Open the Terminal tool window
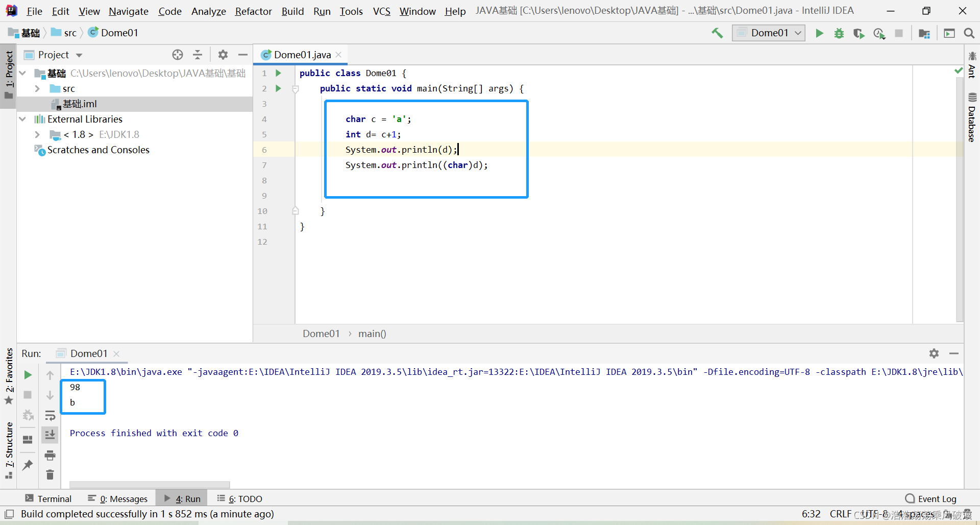Image resolution: width=980 pixels, height=525 pixels. pyautogui.click(x=48, y=499)
